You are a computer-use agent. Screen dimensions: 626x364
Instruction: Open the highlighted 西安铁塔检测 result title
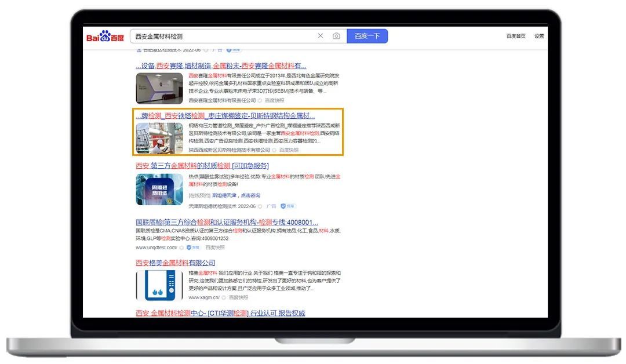point(225,115)
